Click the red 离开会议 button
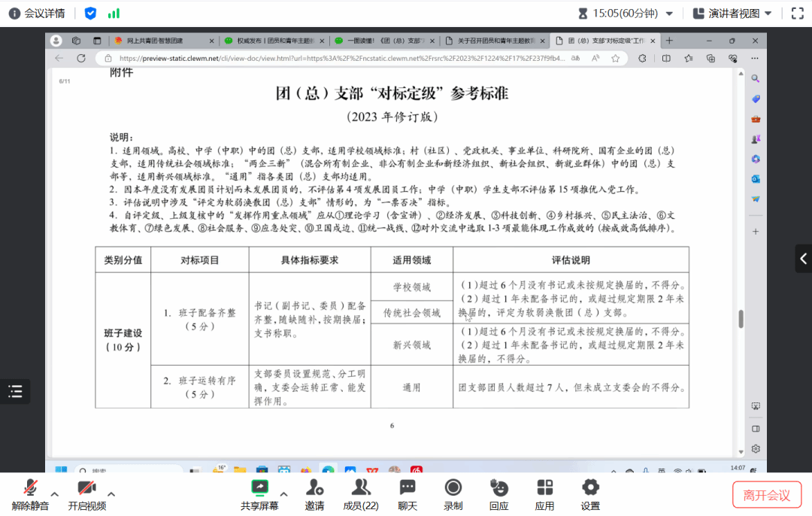 [766, 495]
